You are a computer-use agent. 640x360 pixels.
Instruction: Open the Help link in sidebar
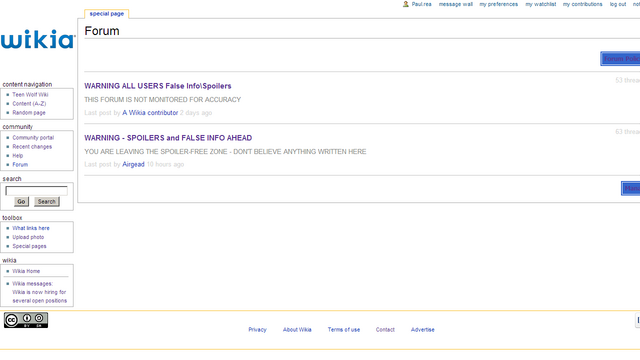tap(18, 156)
